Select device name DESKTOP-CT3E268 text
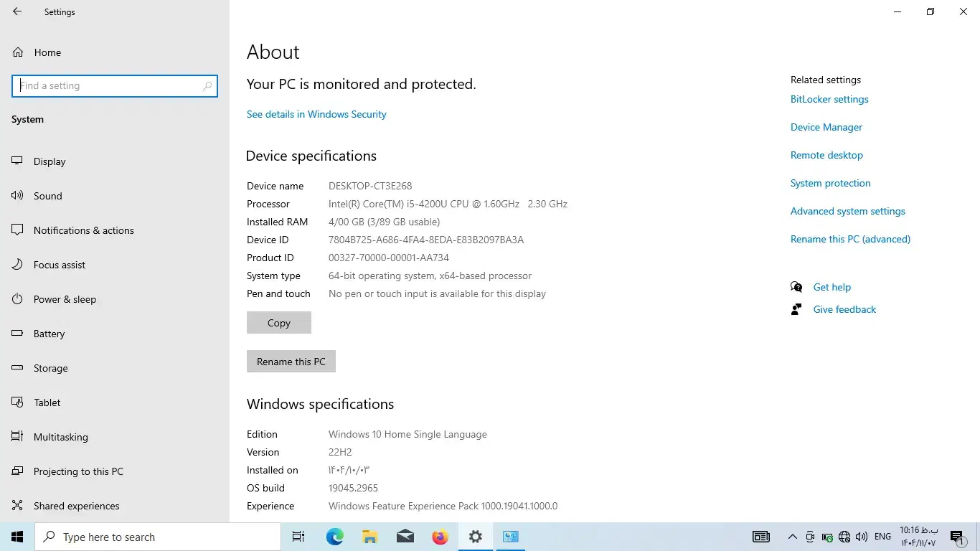 370,186
